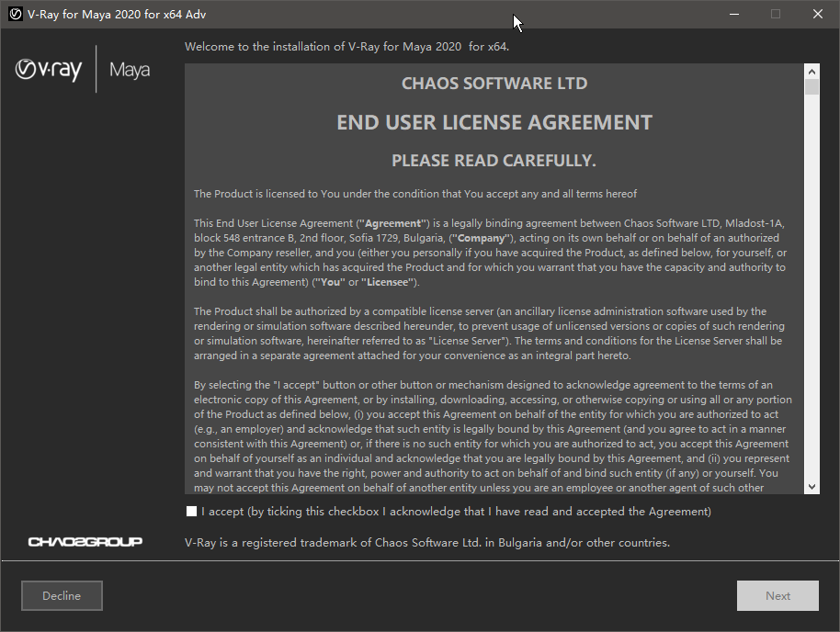Click the scroll down arrow of license text
Screen dimensions: 840x632
[812, 486]
